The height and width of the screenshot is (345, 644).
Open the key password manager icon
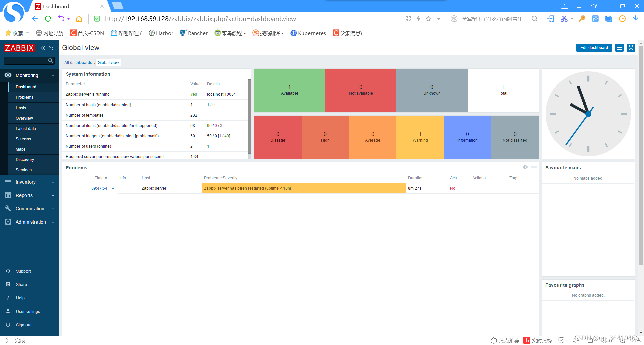click(x=582, y=19)
